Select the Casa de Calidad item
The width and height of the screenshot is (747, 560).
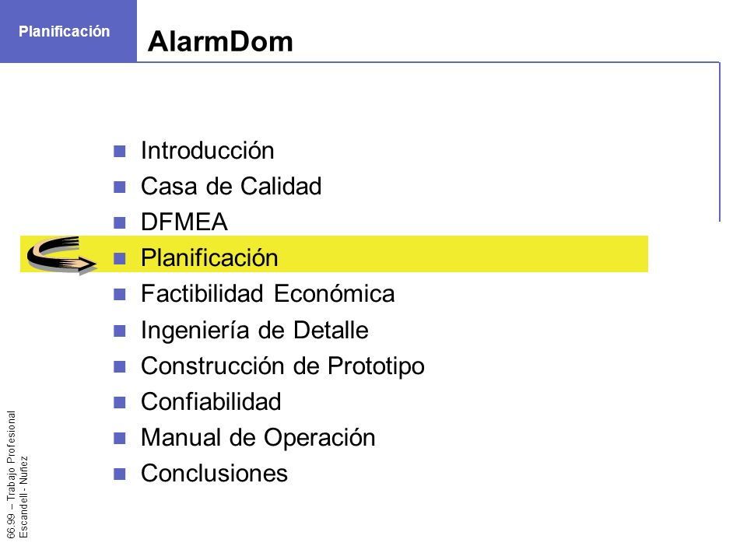click(x=231, y=186)
